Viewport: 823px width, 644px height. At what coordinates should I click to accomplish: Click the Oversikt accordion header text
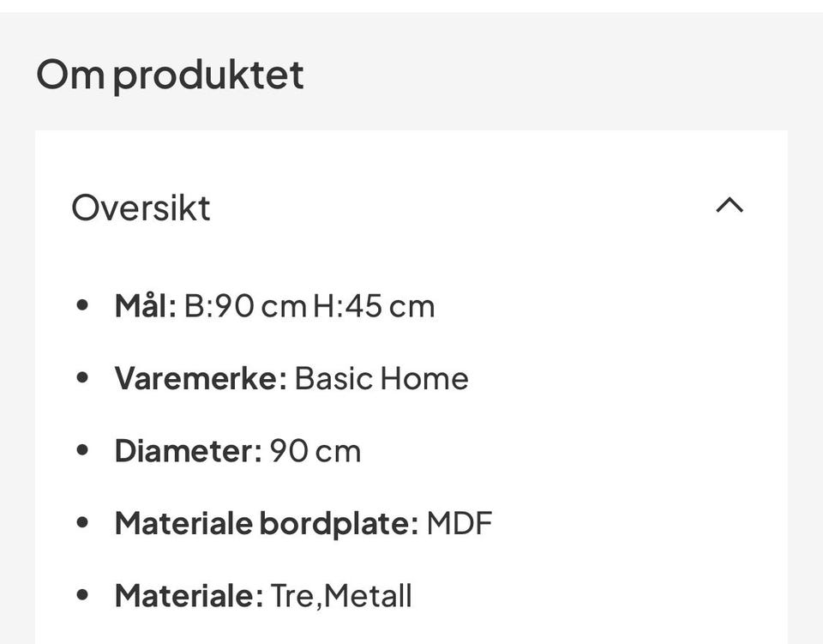(x=141, y=208)
